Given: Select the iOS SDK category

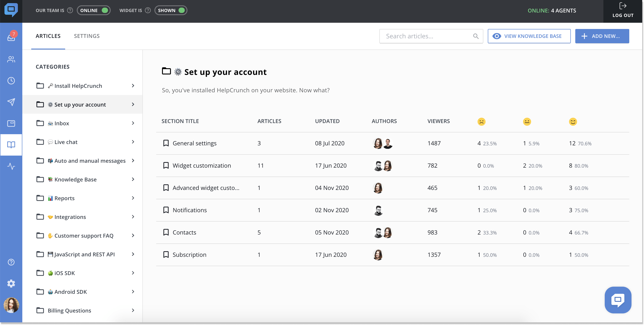Looking at the screenshot, I should tap(83, 273).
